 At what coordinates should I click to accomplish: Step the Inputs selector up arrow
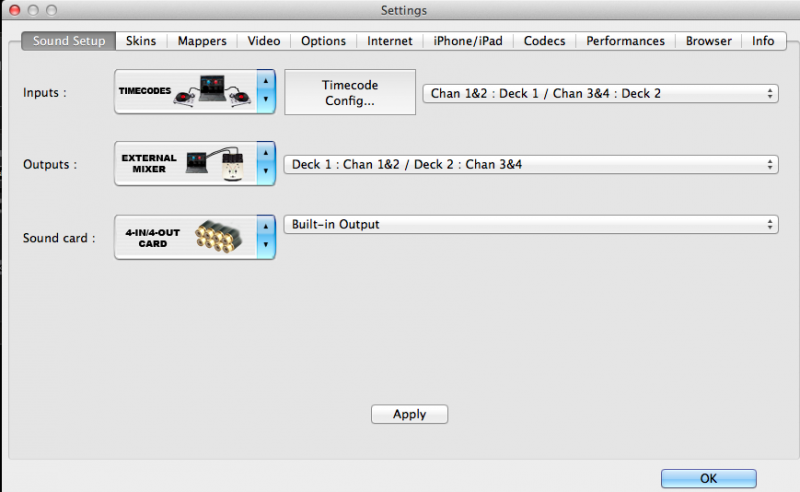click(x=265, y=82)
